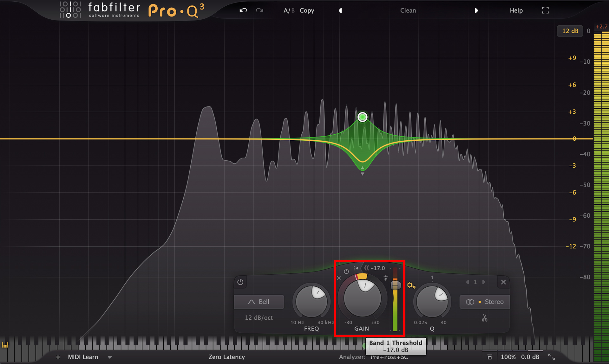The height and width of the screenshot is (364, 609).
Task: Load the next preset with right arrow
Action: (x=476, y=10)
